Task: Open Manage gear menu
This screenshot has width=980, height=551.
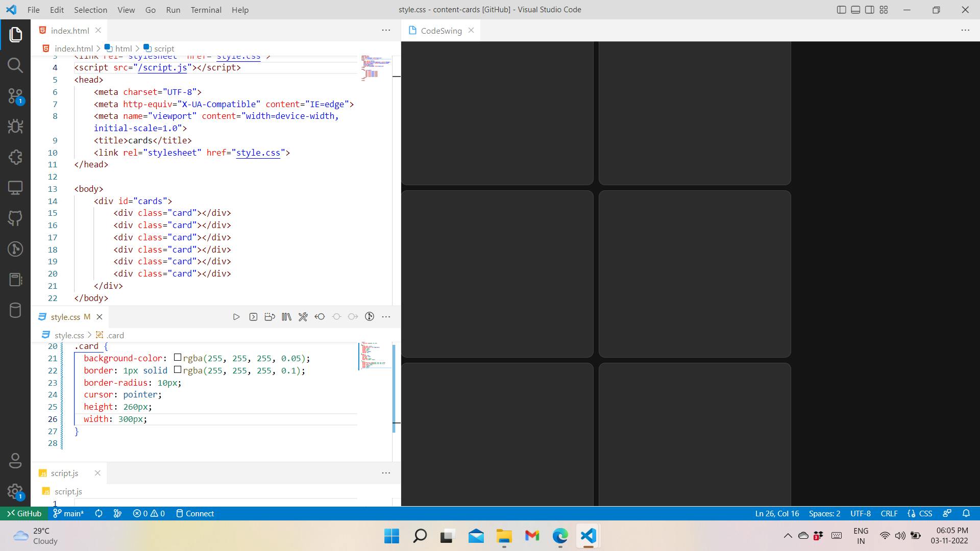Action: (x=15, y=492)
